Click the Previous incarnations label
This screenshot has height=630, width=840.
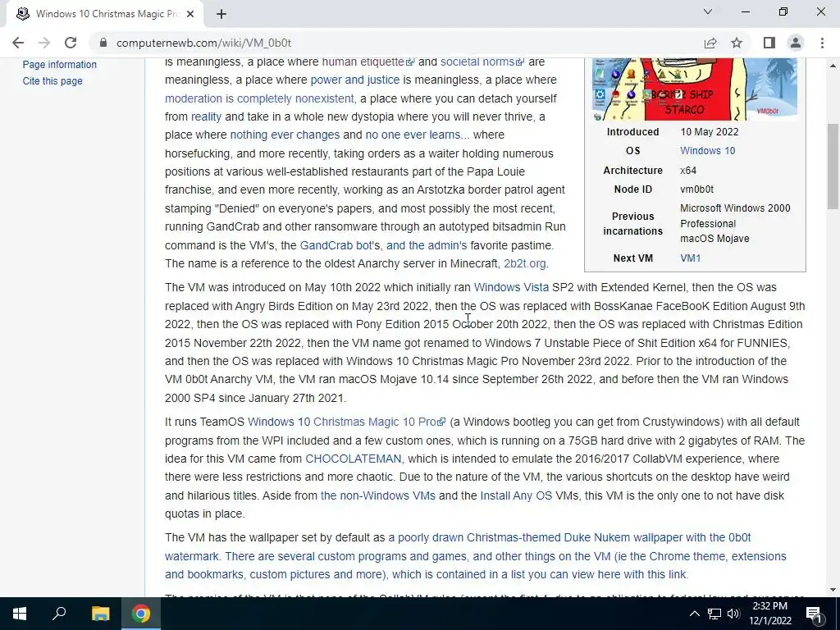(x=632, y=224)
